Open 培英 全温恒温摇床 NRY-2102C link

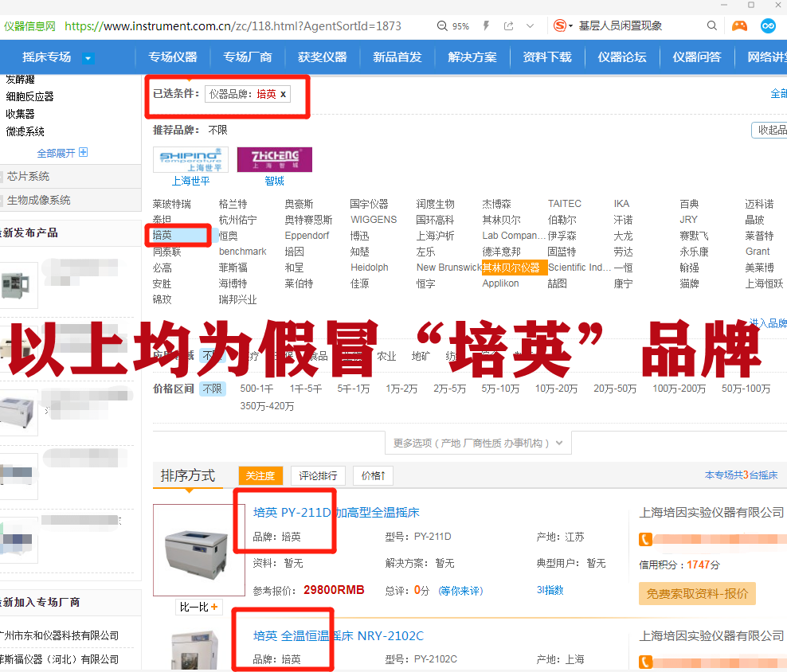[339, 636]
